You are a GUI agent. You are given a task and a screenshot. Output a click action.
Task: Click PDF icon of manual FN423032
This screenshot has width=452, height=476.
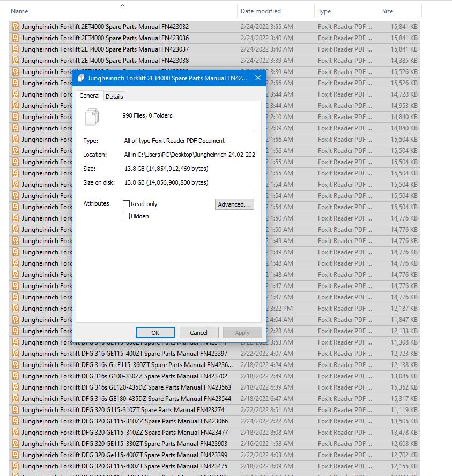pos(16,27)
